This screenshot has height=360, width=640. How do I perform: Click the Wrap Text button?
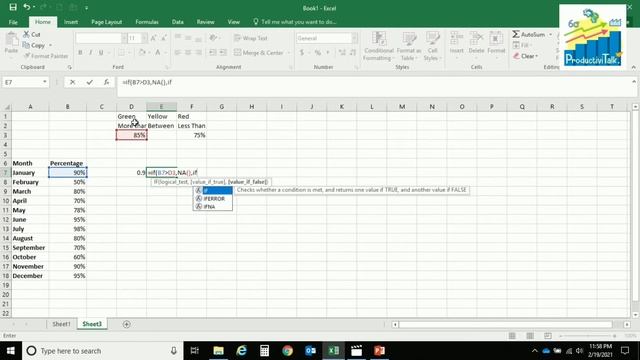(x=251, y=38)
